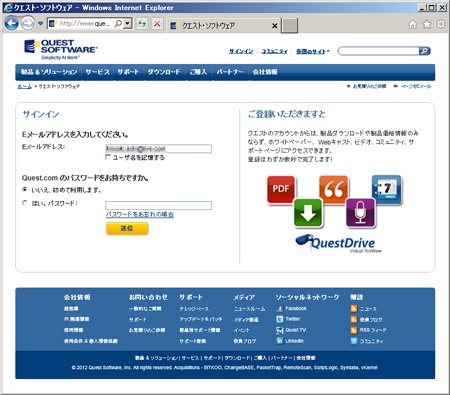Open パートナー in main navigation bar
Viewport: 450px width, 395px height.
[230, 72]
